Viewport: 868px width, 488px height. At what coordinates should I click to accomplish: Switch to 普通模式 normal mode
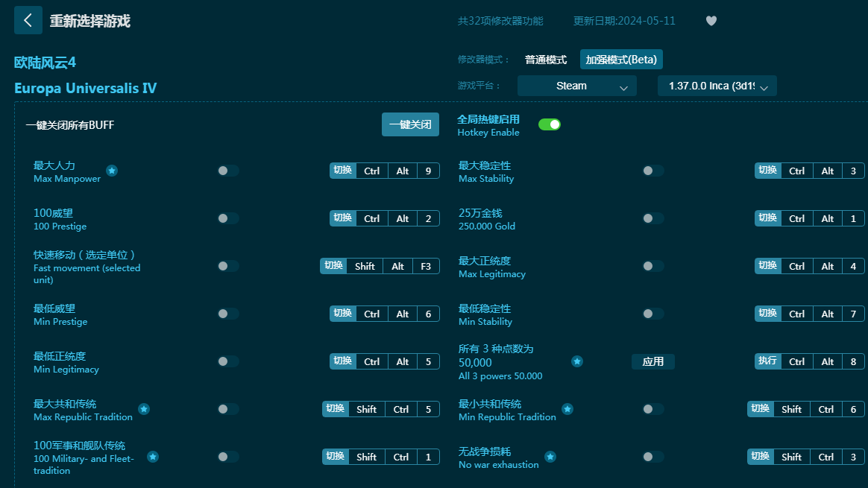pos(546,60)
